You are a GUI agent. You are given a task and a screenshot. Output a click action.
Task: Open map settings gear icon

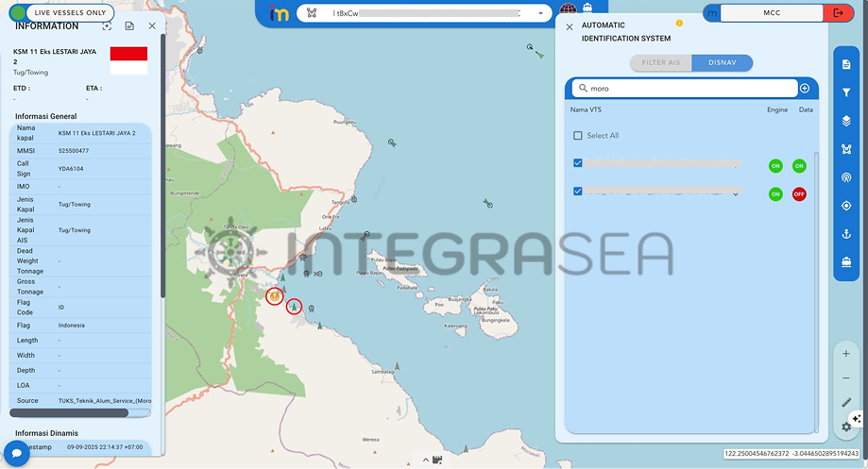(x=846, y=427)
